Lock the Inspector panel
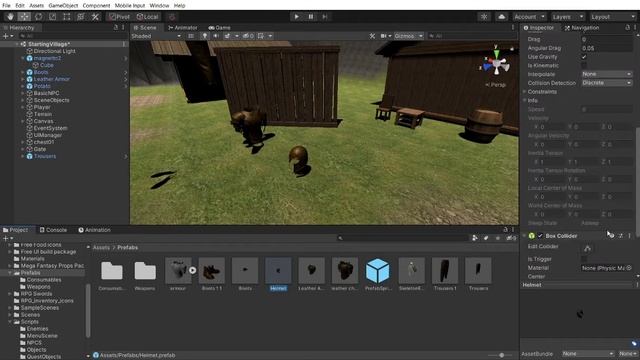The width and height of the screenshot is (640, 360). [627, 27]
